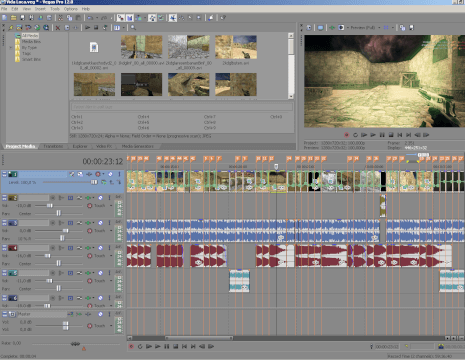Viewport: 465px width, 360px height.
Task: Click the What's This help icon
Action: coord(223,18)
